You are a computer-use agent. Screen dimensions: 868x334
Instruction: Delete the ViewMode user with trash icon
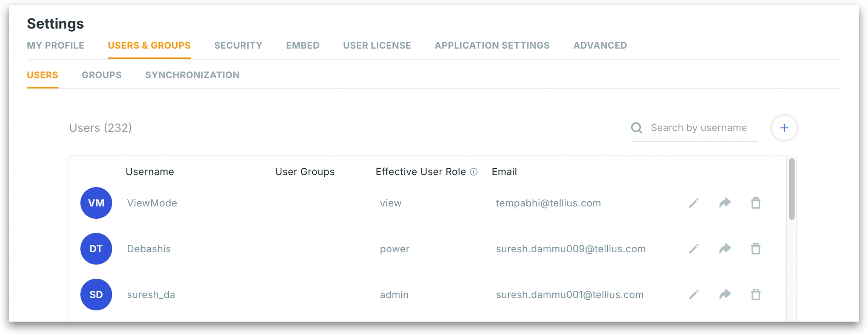click(x=755, y=203)
